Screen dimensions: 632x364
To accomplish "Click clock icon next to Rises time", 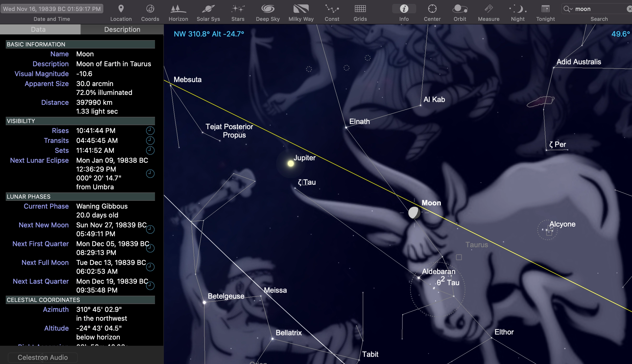I will pos(150,131).
